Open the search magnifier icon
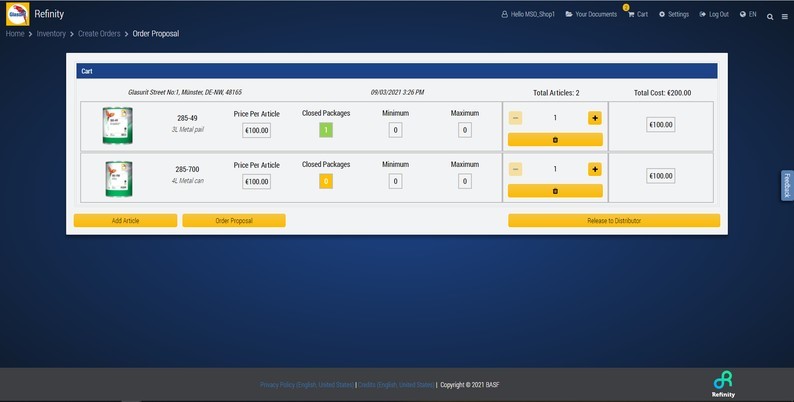Image resolution: width=794 pixels, height=402 pixels. pyautogui.click(x=770, y=17)
